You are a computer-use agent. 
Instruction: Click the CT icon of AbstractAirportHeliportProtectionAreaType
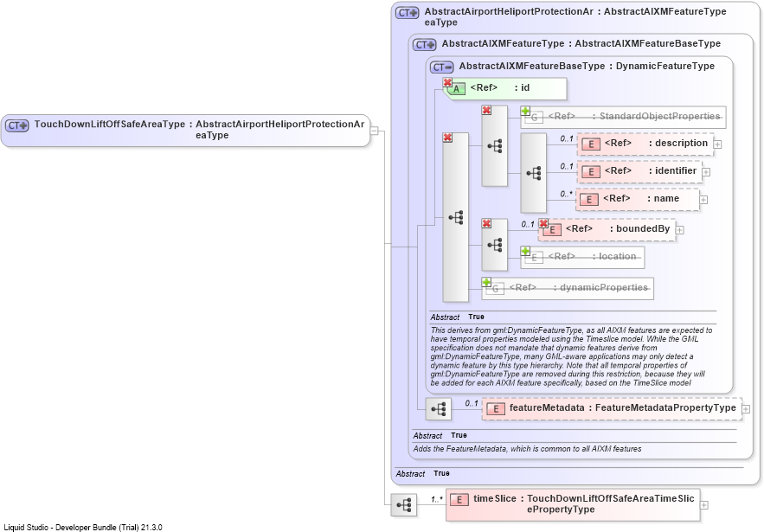coord(407,13)
